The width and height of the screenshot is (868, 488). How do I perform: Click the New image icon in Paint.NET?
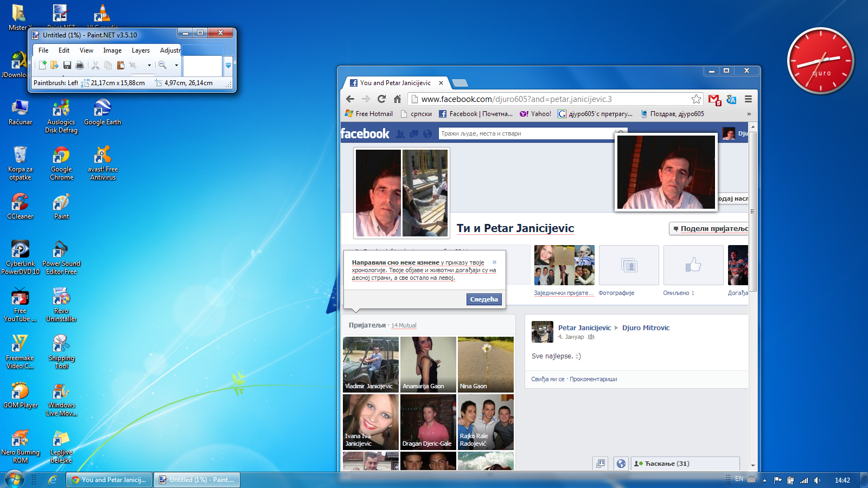coord(42,66)
